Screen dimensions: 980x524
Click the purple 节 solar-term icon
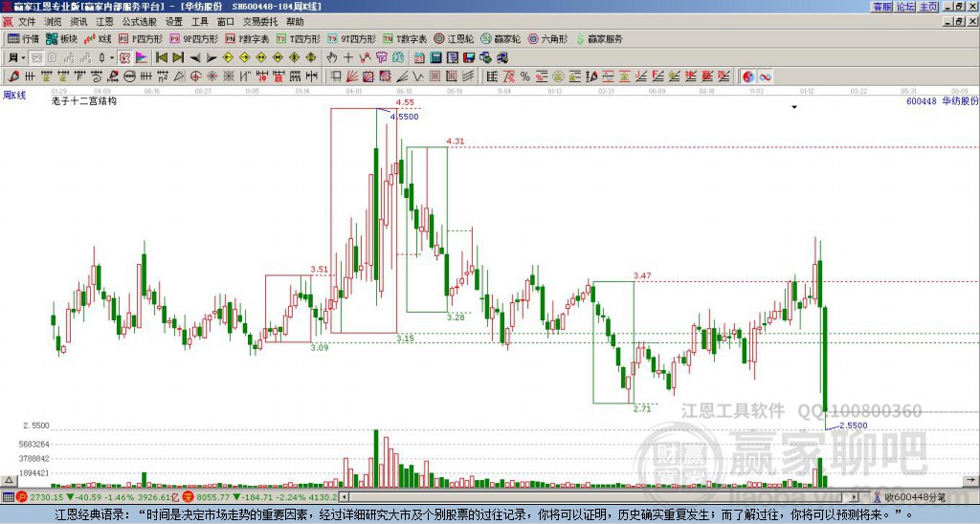[x=381, y=58]
